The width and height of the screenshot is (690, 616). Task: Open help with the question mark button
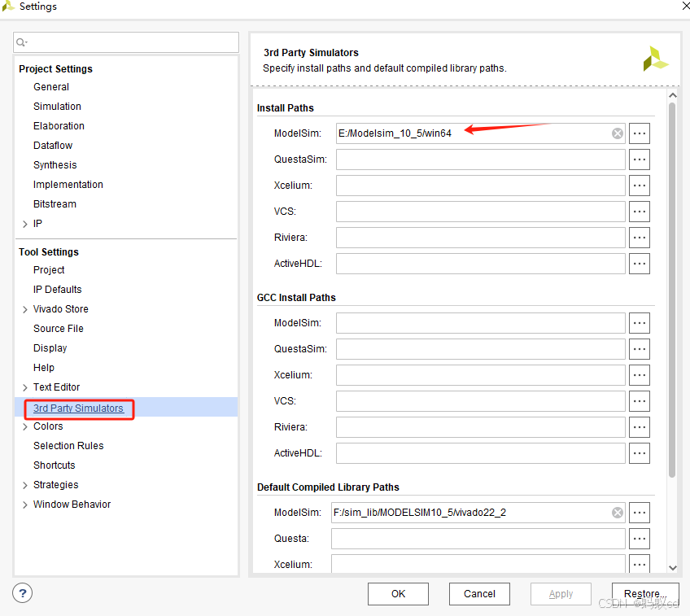(x=23, y=592)
